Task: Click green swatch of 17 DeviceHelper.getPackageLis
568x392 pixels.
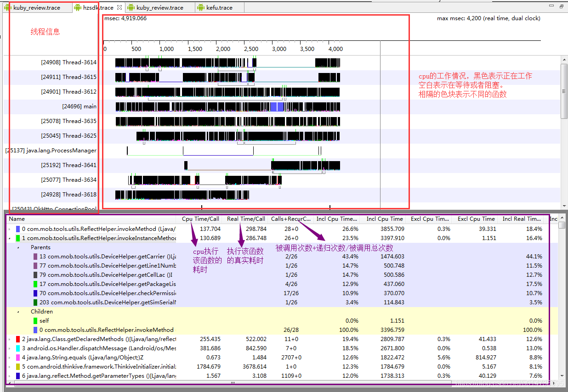Action: pos(35,284)
